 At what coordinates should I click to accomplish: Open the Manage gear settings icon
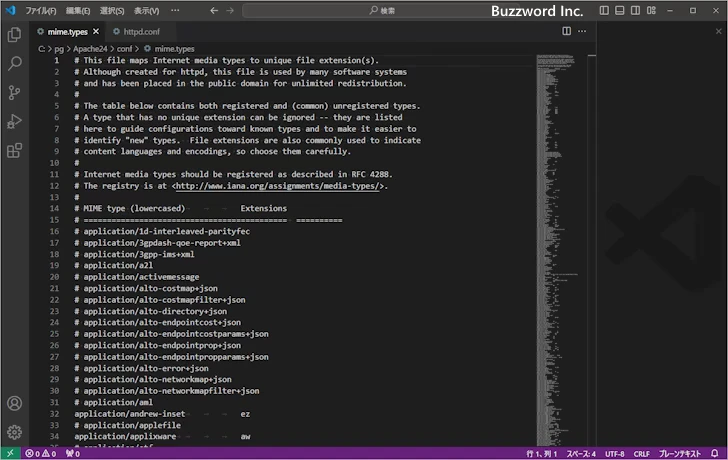point(14,432)
